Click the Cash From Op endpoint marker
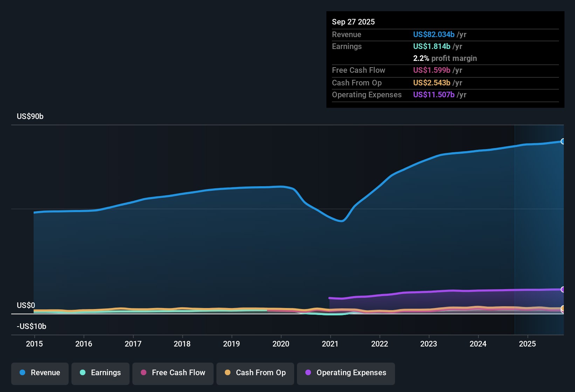 pyautogui.click(x=563, y=309)
